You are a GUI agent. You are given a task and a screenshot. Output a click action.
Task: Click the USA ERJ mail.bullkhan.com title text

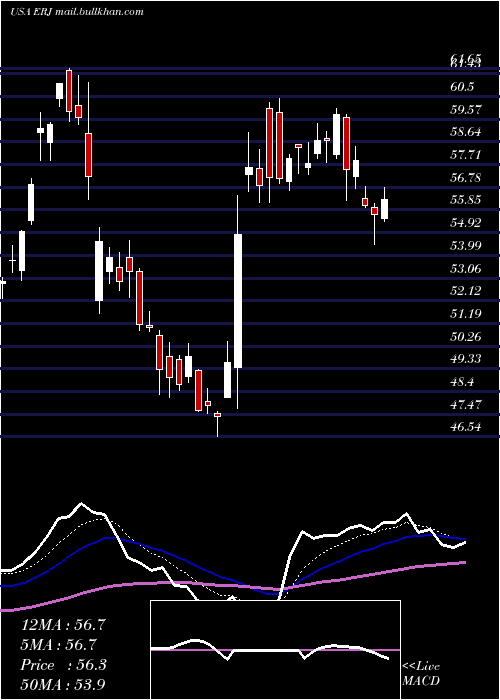77,12
